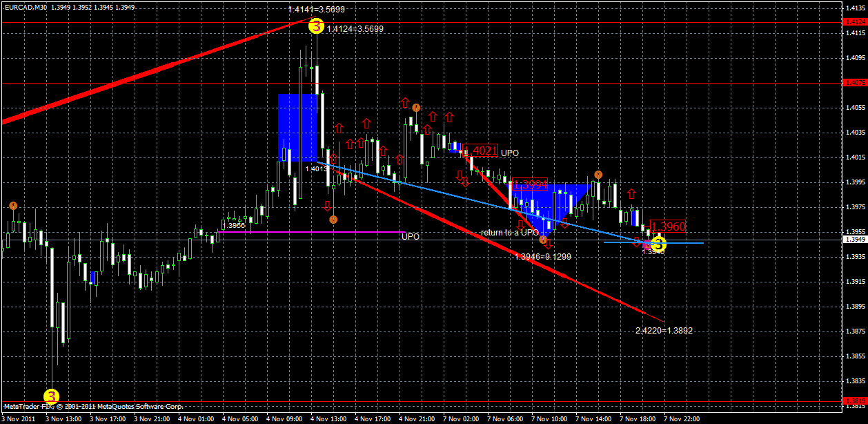This screenshot has height=424, width=868.
Task: Select the "return to a UPO" annotation text
Action: click(x=509, y=233)
